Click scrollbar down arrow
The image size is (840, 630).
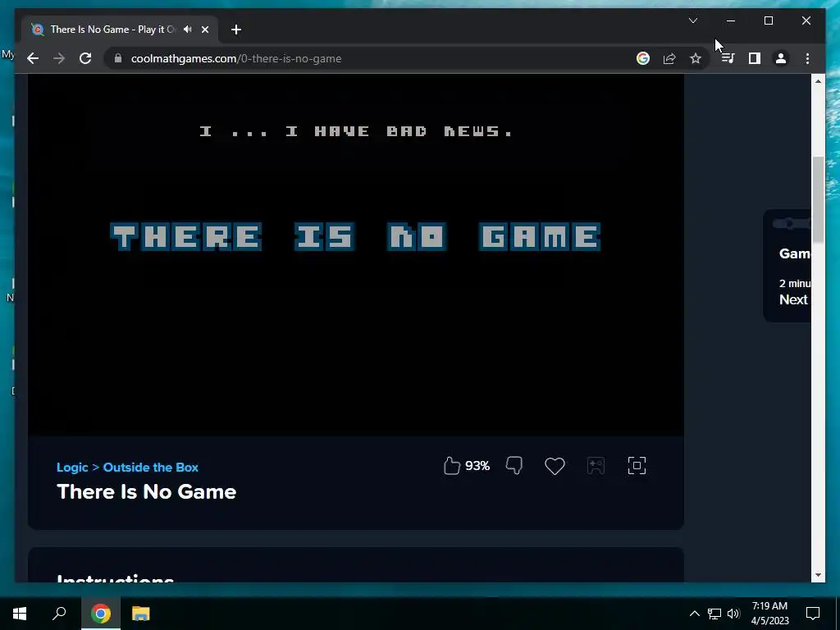[818, 575]
